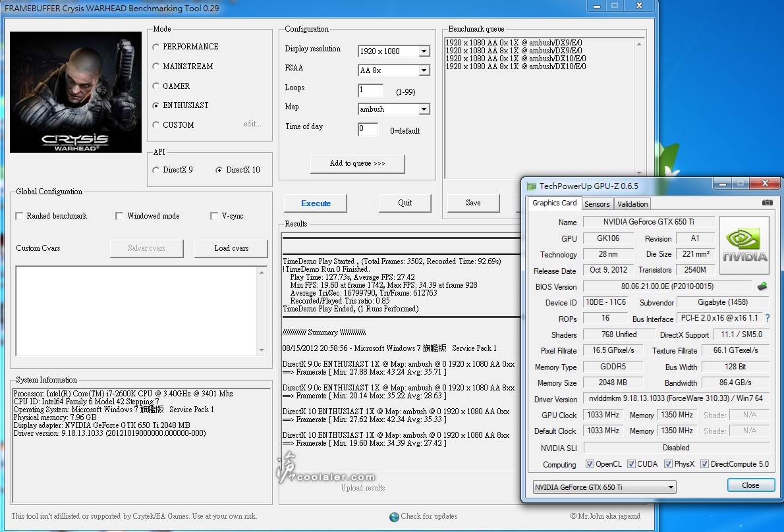This screenshot has width=784, height=532.
Task: Click the Name field 'NVIDIA GeForce GTX 650 Ti'
Action: coord(648,222)
